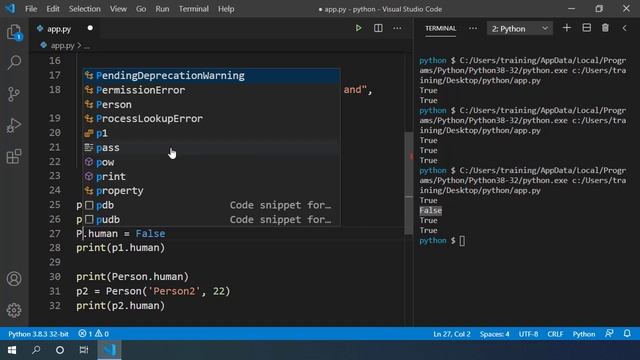
Task: Click line number 32 in gutter
Action: click(55, 306)
